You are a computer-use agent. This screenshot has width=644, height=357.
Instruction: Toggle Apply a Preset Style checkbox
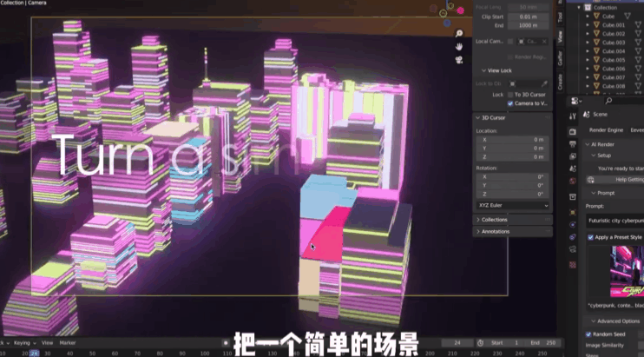click(x=590, y=237)
